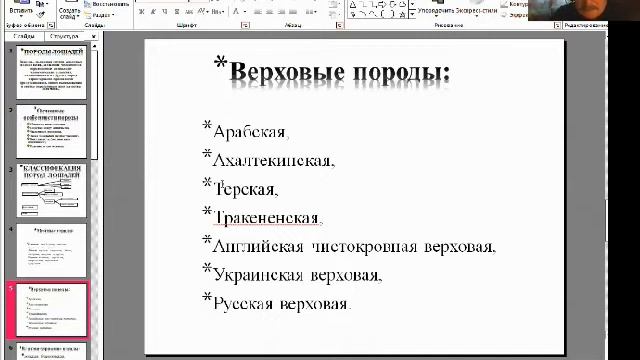Screen dimensions: 640x360
Task: Switch to the Слайды pane tab
Action: tap(24, 36)
